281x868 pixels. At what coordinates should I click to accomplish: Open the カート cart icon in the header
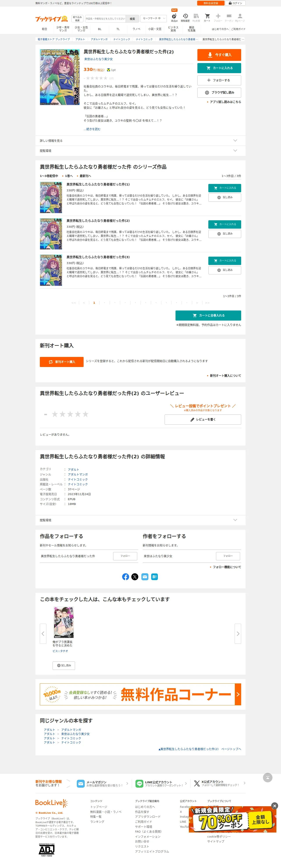click(207, 18)
